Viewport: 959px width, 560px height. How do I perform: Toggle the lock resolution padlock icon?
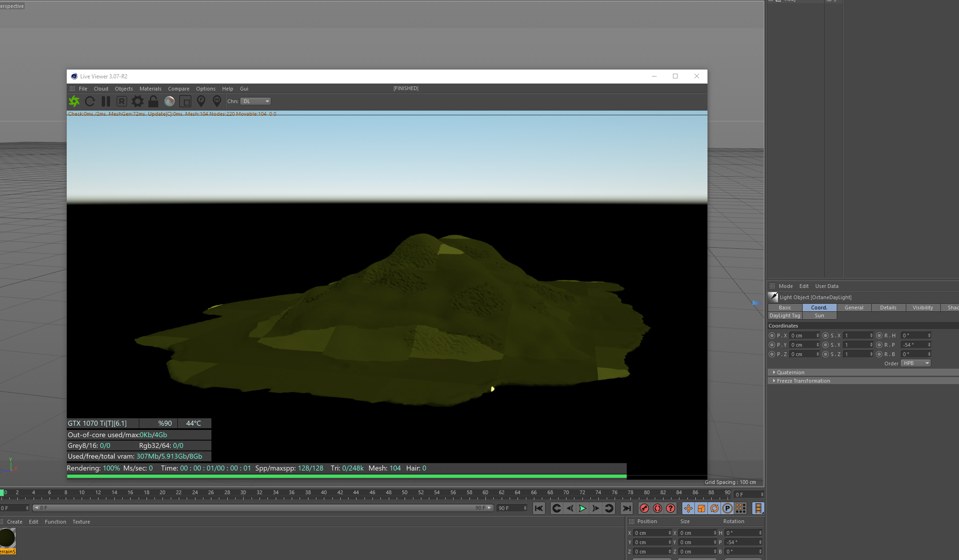tap(153, 101)
